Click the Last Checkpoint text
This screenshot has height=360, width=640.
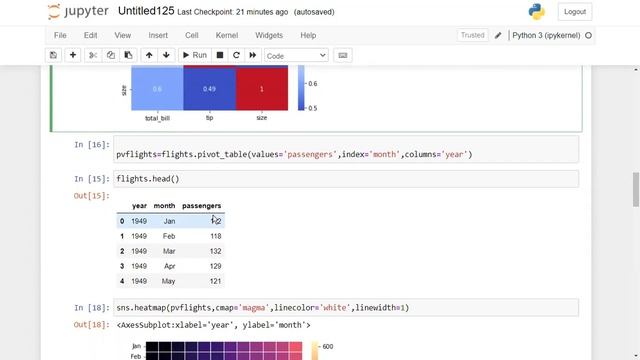click(233, 12)
